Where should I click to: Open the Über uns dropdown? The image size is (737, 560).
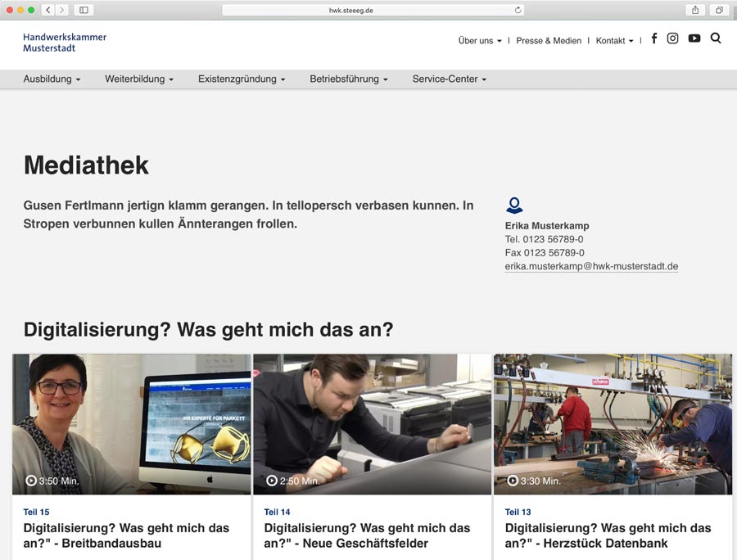480,41
